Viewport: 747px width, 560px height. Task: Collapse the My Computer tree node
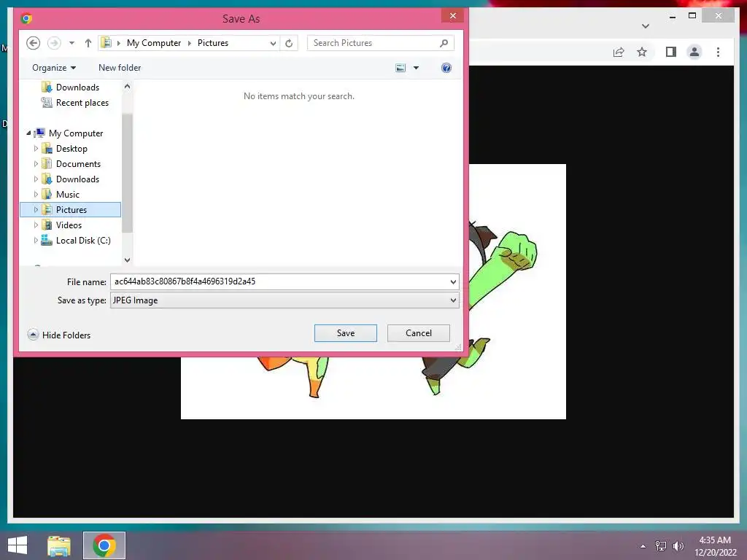(28, 133)
